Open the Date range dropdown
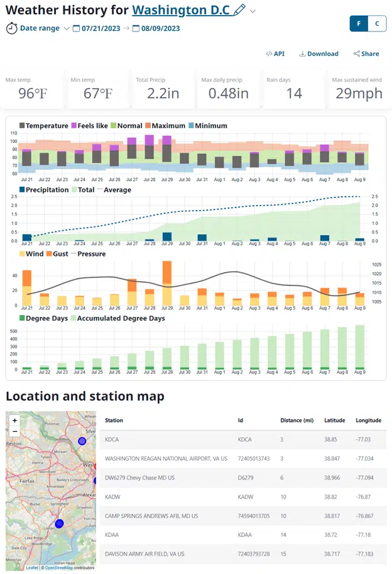392x574 pixels. [67, 28]
